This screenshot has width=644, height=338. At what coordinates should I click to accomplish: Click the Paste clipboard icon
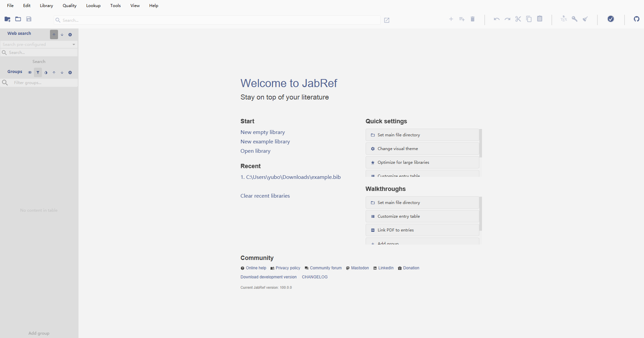coord(540,19)
